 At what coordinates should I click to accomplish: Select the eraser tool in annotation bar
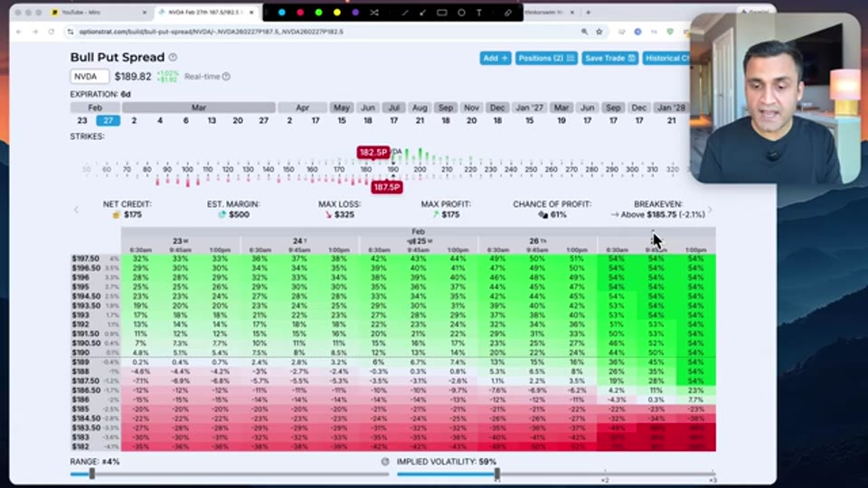click(x=507, y=12)
